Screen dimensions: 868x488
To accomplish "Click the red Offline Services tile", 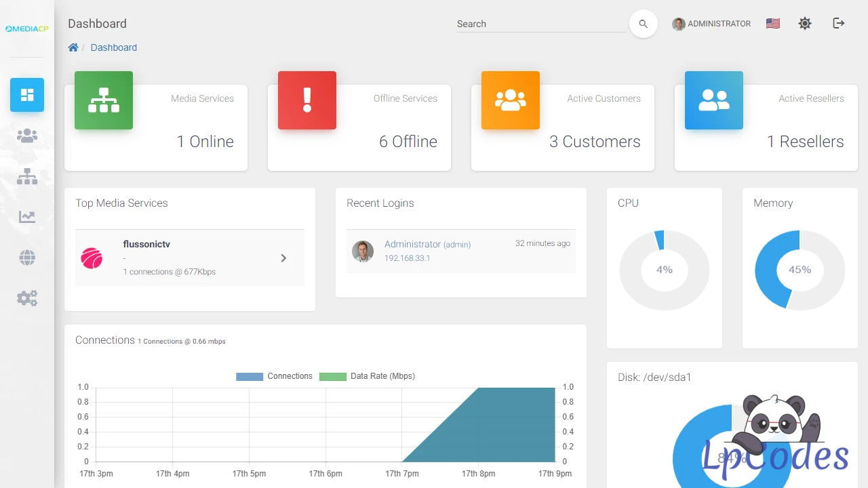I will (307, 100).
